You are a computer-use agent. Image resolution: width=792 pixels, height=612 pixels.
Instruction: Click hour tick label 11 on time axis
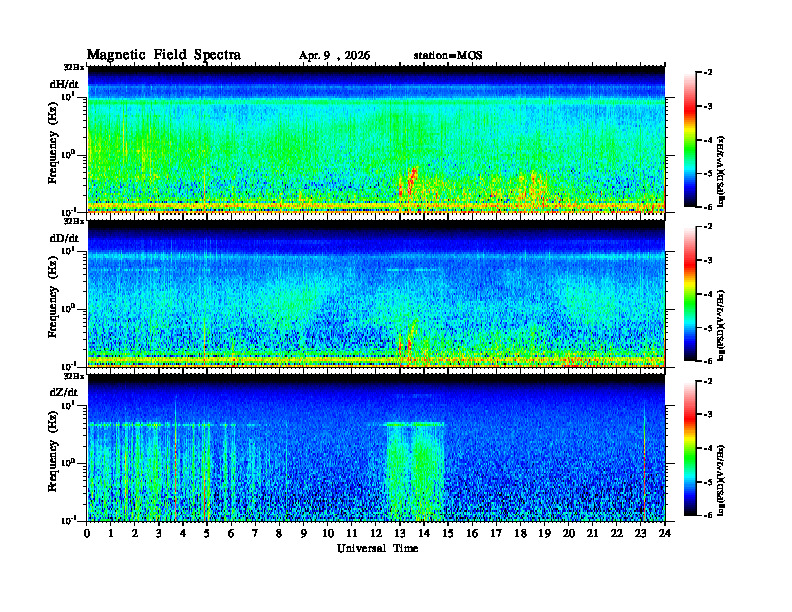point(352,534)
